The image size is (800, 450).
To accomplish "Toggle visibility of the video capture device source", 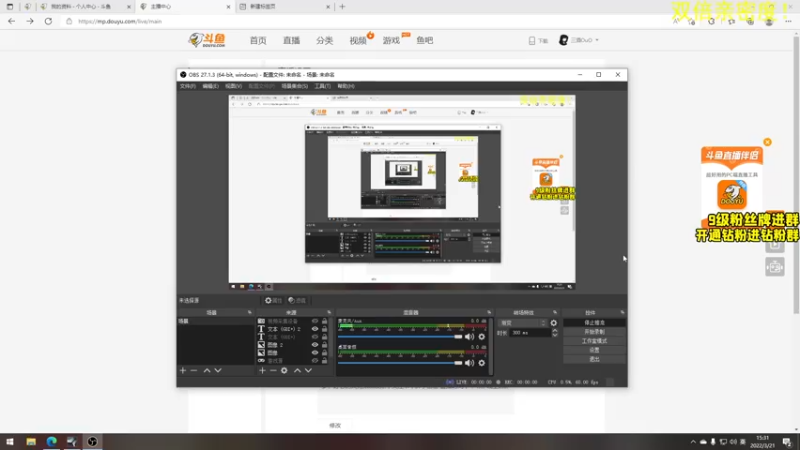I will [x=315, y=321].
